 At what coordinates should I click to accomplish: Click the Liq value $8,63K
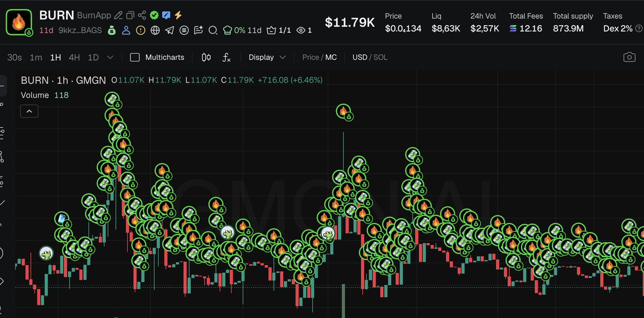[446, 29]
